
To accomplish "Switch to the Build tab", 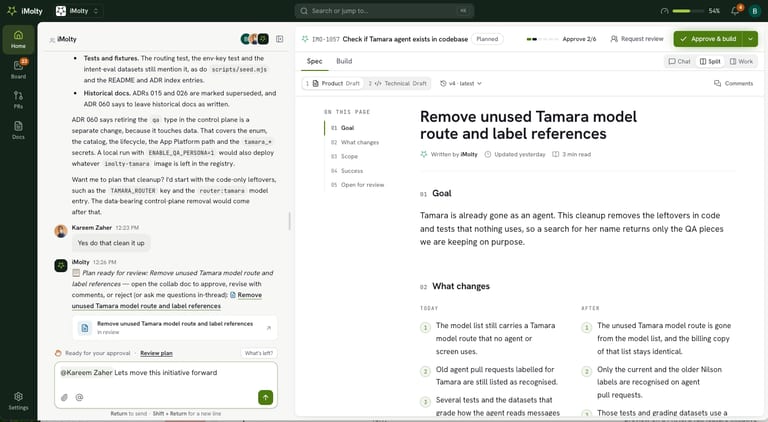I will click(344, 61).
